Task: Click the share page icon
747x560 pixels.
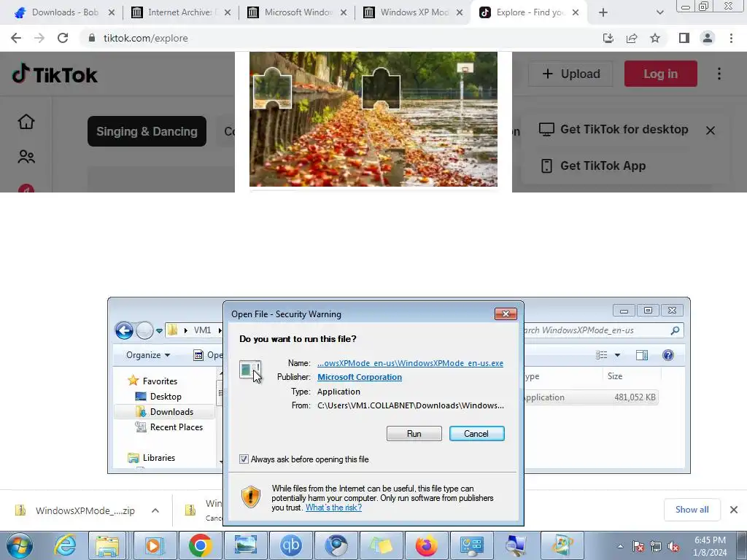Action: coord(632,38)
